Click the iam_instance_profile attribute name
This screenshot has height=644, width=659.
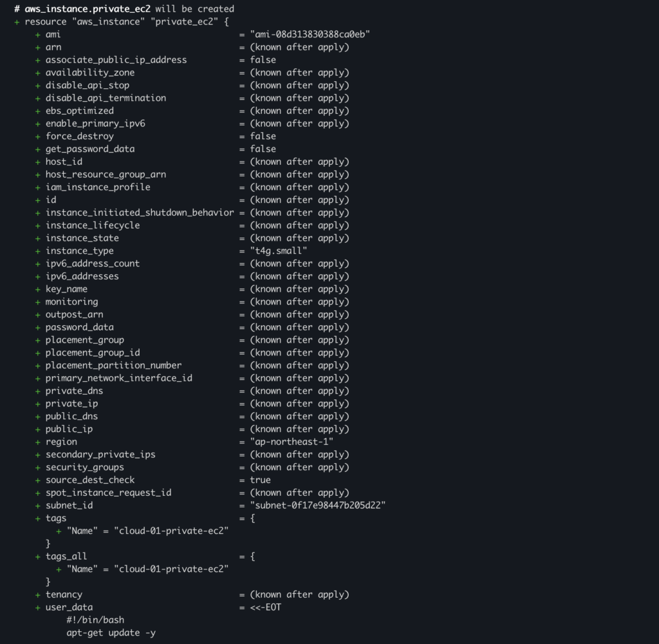point(98,187)
